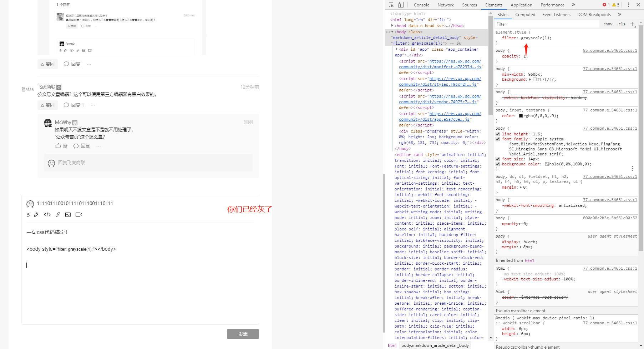Click the inherited-from html link
This screenshot has height=349, width=644.
pyautogui.click(x=529, y=261)
